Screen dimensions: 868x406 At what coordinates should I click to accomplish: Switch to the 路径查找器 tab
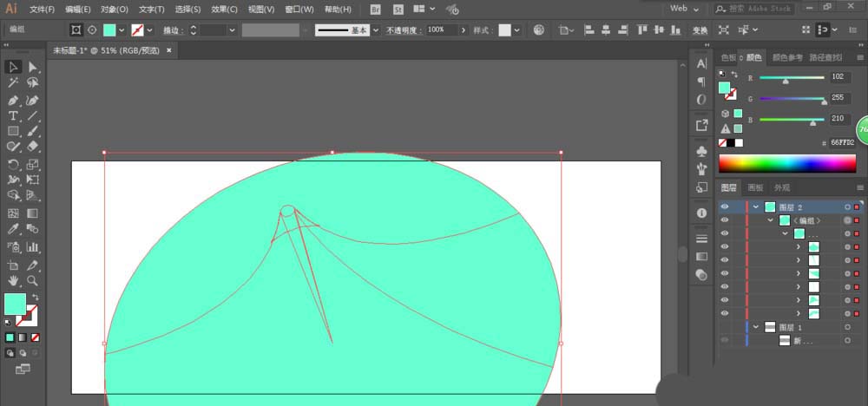[x=826, y=57]
